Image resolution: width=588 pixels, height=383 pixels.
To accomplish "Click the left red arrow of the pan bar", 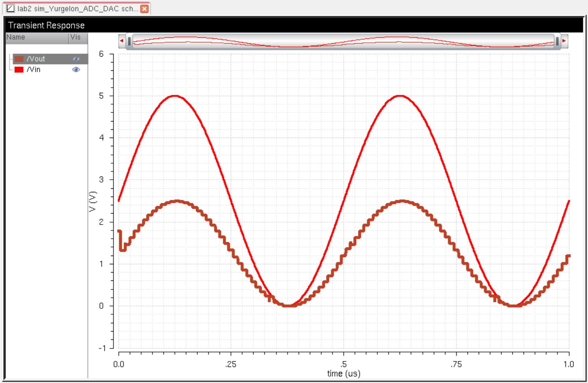I will [122, 41].
